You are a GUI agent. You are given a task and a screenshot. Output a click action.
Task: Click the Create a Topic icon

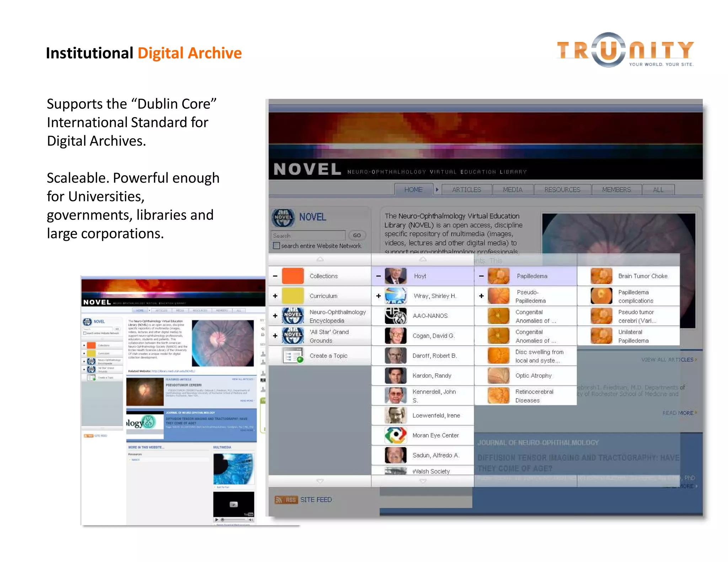(x=294, y=356)
